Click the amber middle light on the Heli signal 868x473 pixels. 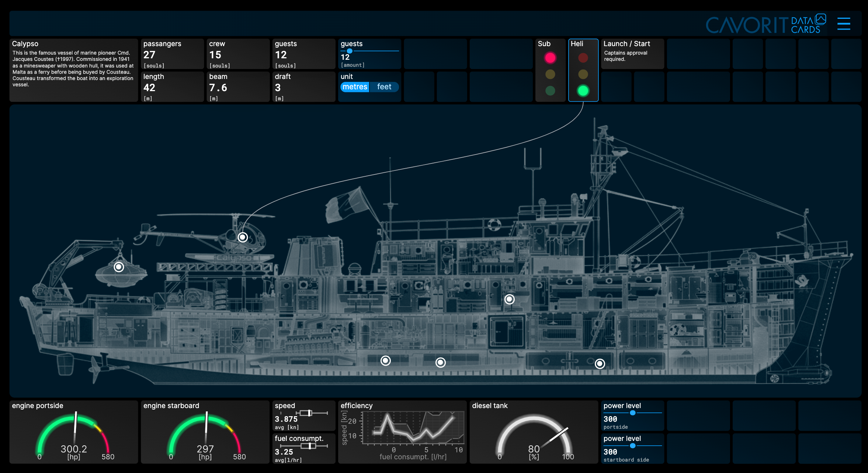pyautogui.click(x=583, y=74)
